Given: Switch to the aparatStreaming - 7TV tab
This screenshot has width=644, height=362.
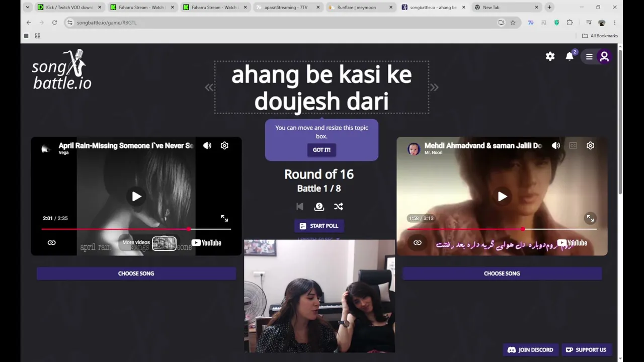Looking at the screenshot, I should tap(288, 8).
